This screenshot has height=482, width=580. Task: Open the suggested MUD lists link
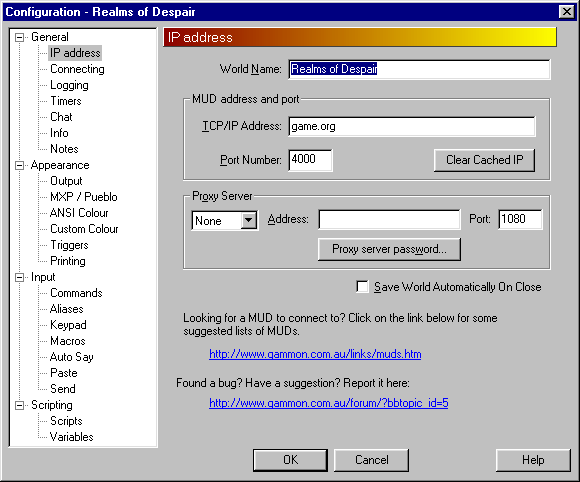(x=315, y=354)
